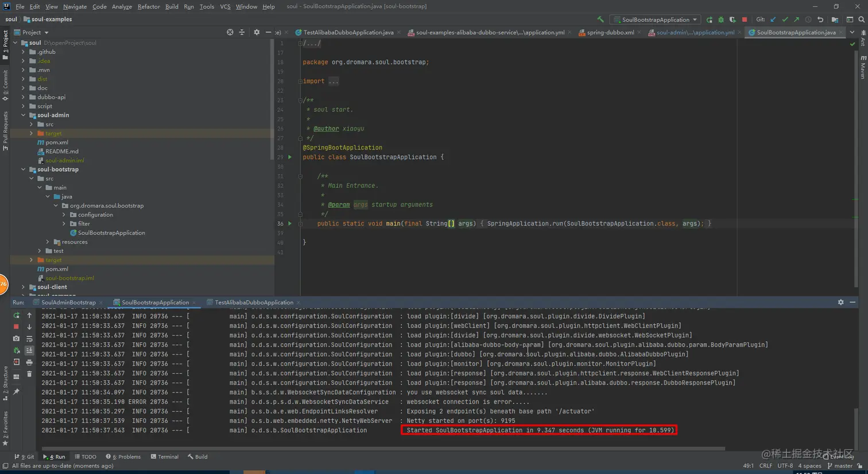This screenshot has height=474, width=868.
Task: Expand the resources folder in soul-bootstrap
Action: [x=48, y=242]
